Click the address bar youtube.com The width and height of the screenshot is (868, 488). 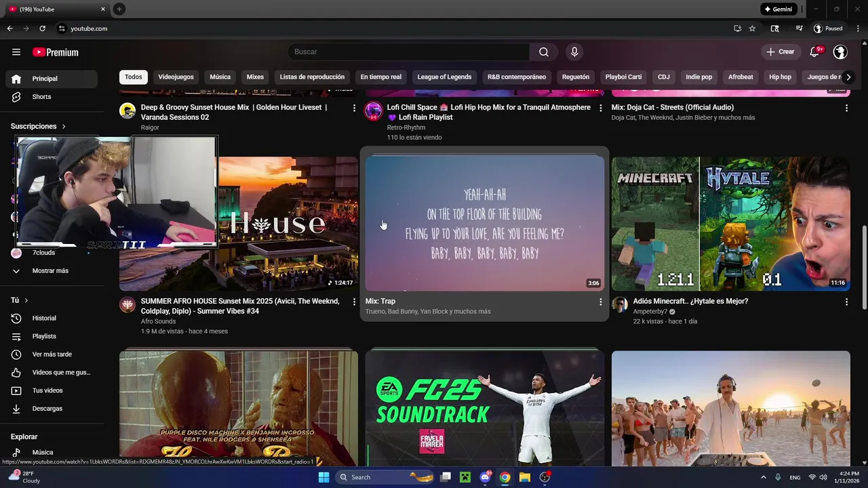pos(89,28)
